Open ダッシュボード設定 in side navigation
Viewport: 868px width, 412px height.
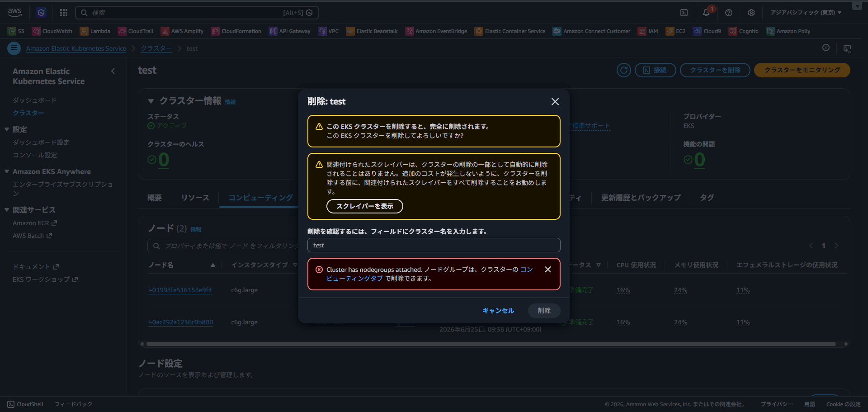(x=41, y=142)
